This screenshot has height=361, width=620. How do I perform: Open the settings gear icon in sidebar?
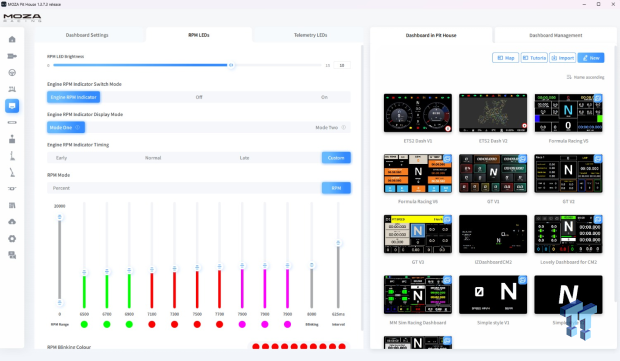[12, 238]
